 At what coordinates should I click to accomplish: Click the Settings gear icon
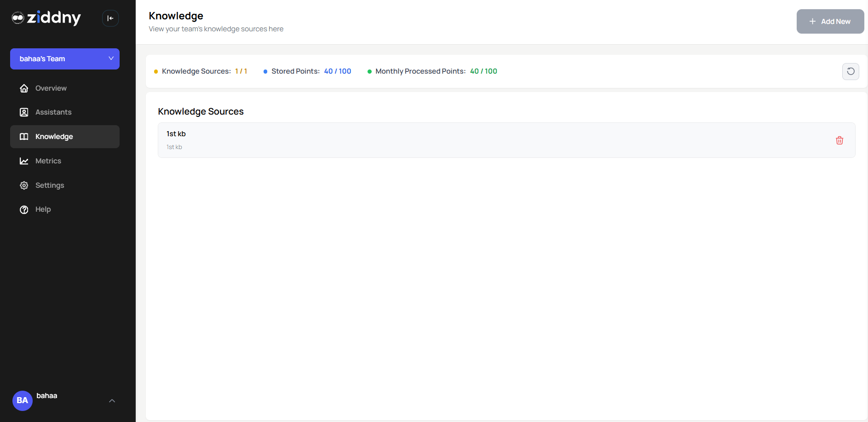[24, 185]
